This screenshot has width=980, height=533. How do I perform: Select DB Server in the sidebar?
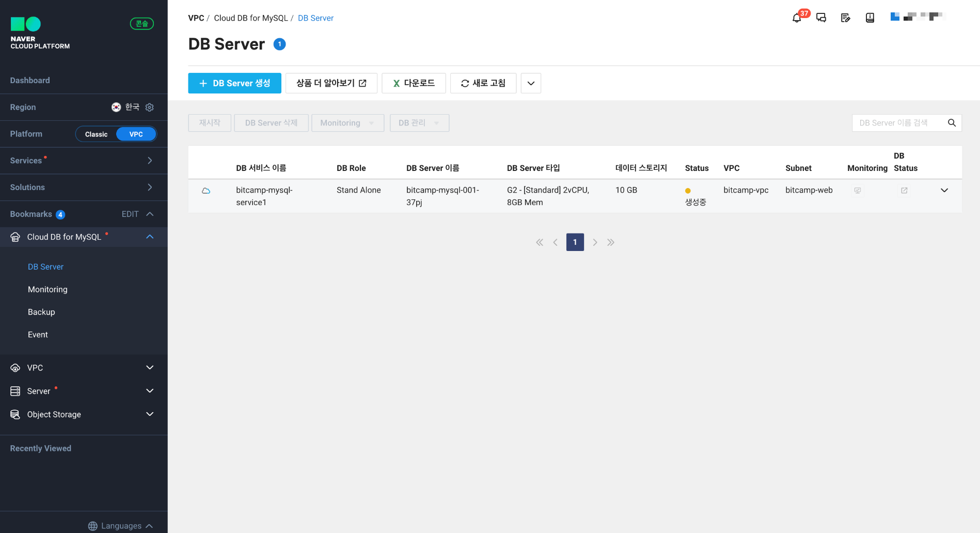pos(46,267)
